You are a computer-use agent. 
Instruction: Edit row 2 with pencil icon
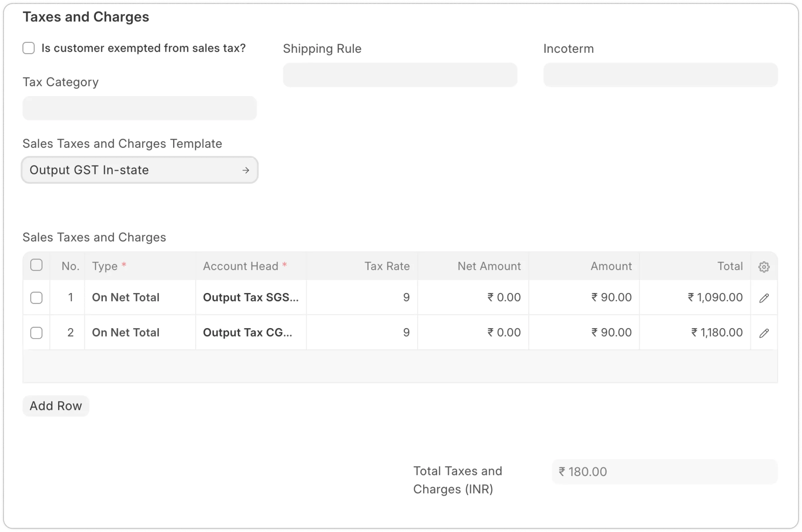click(x=764, y=333)
